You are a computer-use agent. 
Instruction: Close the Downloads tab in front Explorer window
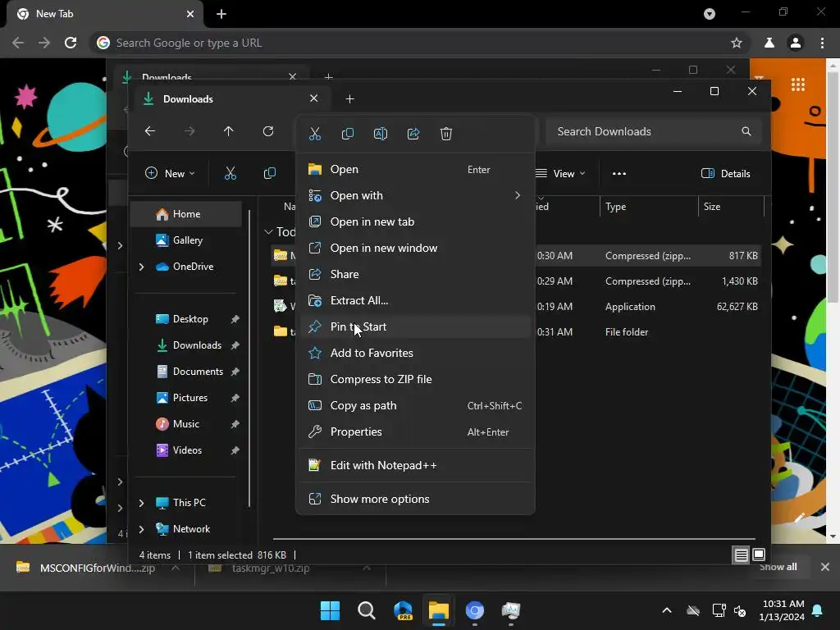[314, 98]
